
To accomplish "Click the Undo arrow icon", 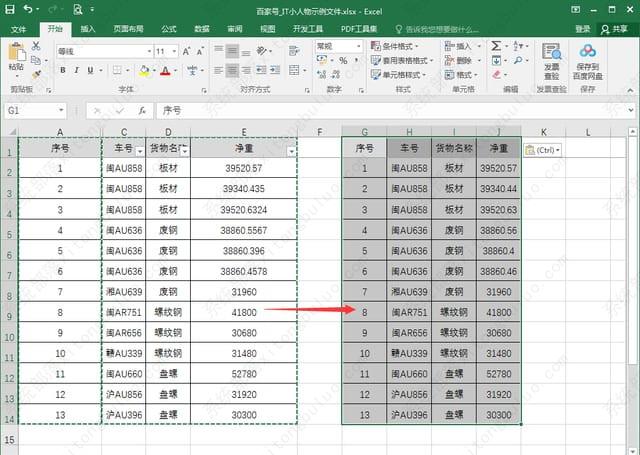I will click(28, 9).
